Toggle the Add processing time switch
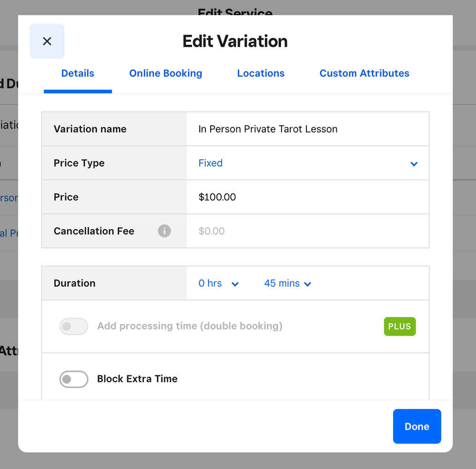 (74, 327)
